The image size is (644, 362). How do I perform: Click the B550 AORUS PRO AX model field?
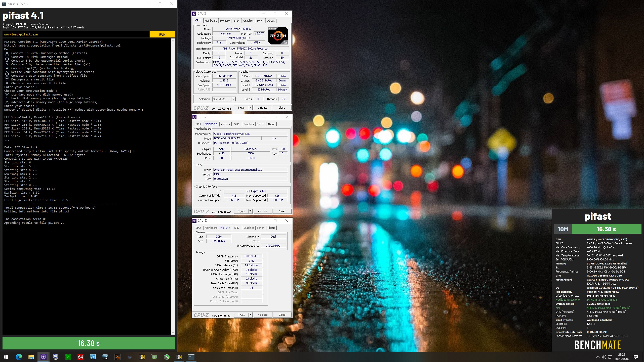236,138
